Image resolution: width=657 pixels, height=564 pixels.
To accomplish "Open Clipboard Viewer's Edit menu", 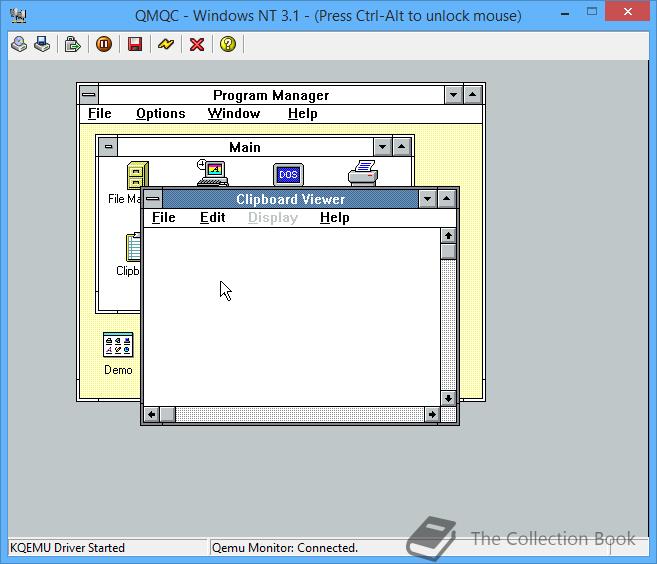I will point(213,217).
